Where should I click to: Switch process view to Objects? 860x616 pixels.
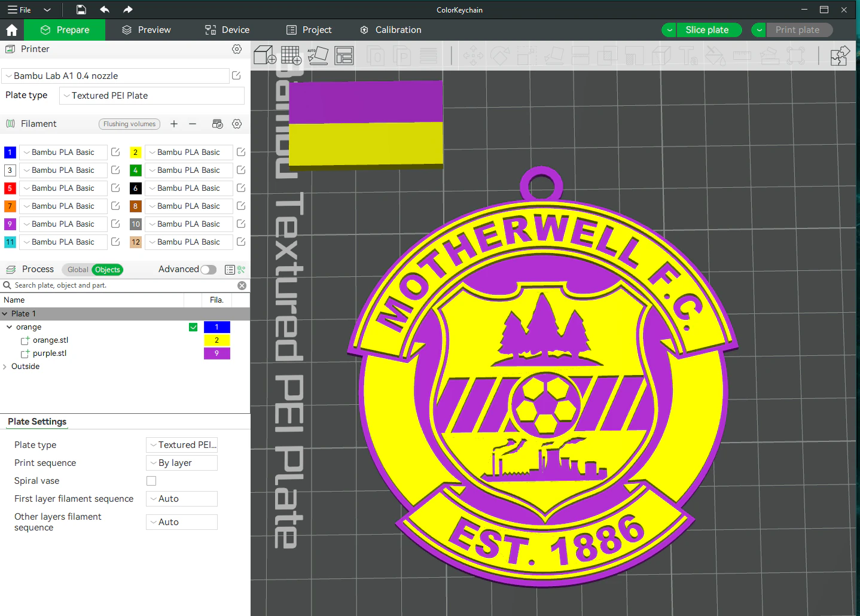pyautogui.click(x=108, y=270)
